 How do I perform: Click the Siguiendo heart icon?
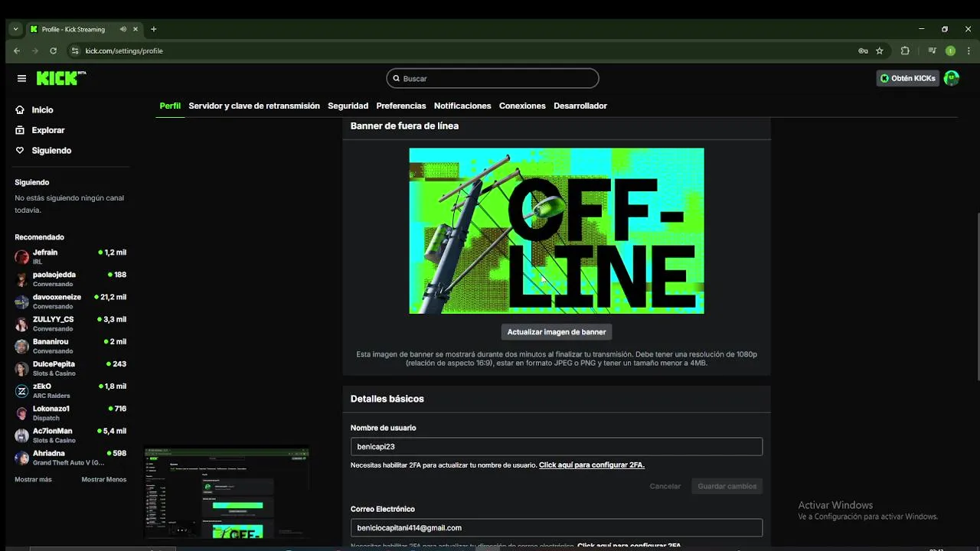point(20,151)
